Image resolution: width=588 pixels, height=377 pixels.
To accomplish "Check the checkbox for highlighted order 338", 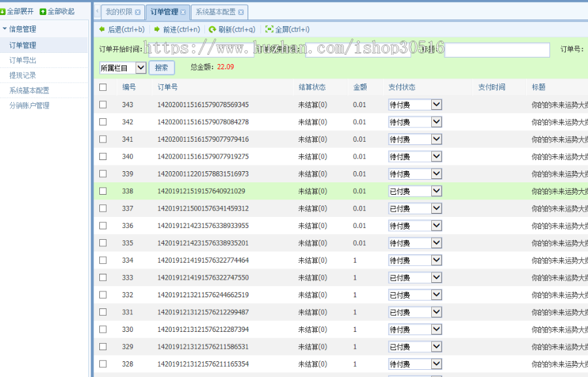I will (102, 191).
